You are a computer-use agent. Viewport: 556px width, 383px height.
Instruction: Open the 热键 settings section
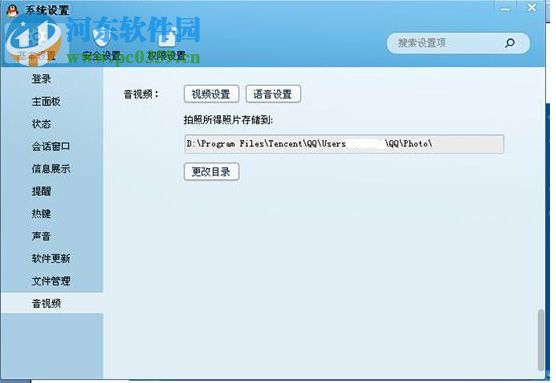41,213
